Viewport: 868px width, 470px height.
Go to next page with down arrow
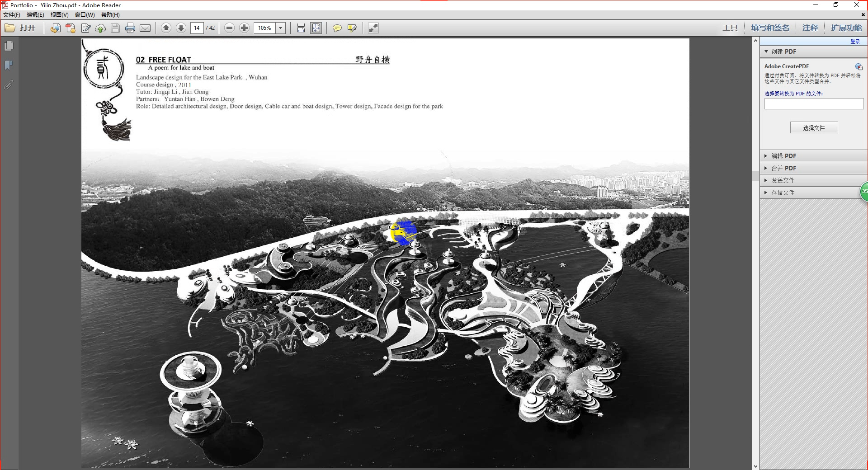[181, 28]
